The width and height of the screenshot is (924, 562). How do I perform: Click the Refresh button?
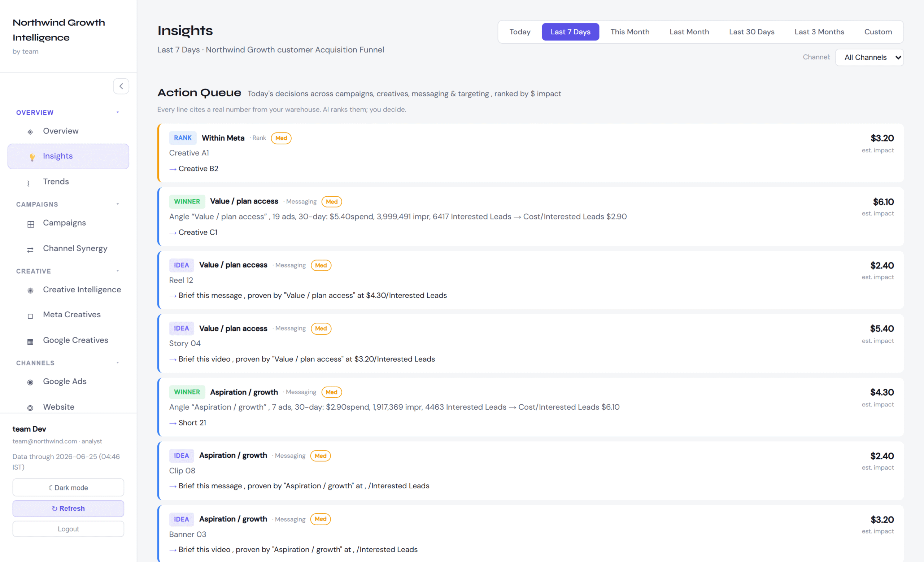pyautogui.click(x=68, y=508)
